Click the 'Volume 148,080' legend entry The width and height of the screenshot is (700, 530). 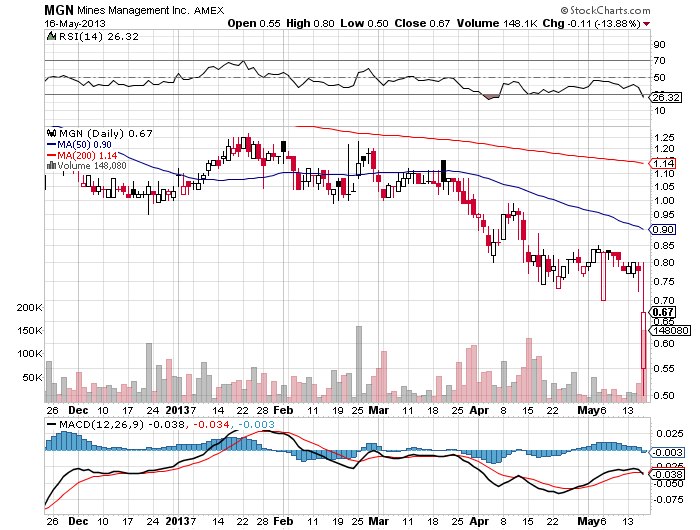92,166
